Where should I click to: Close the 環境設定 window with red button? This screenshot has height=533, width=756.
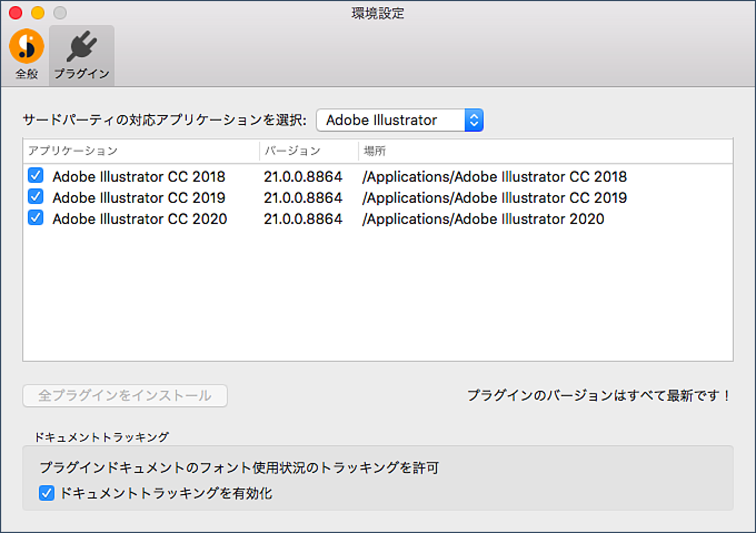16,13
